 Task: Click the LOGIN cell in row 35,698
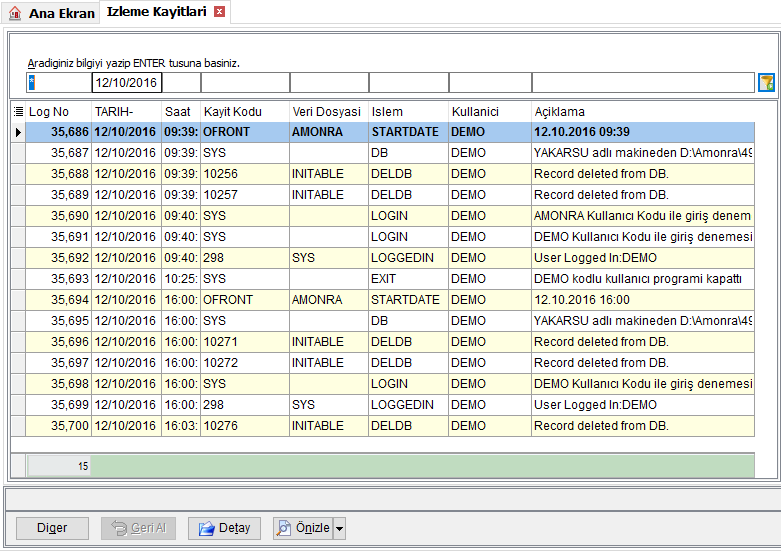pyautogui.click(x=408, y=384)
